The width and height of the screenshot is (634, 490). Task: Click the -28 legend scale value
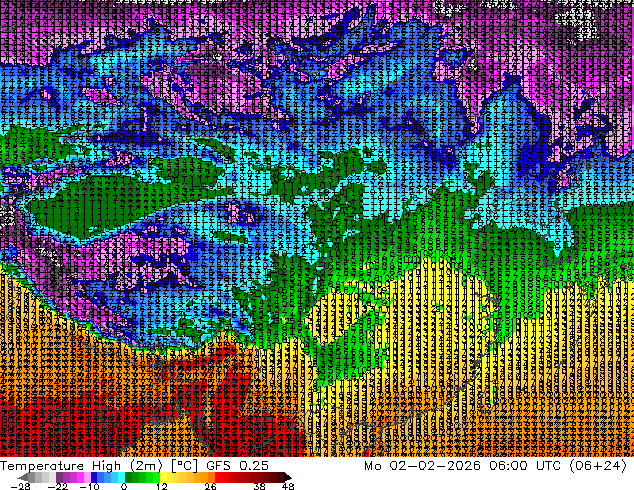pyautogui.click(x=20, y=486)
